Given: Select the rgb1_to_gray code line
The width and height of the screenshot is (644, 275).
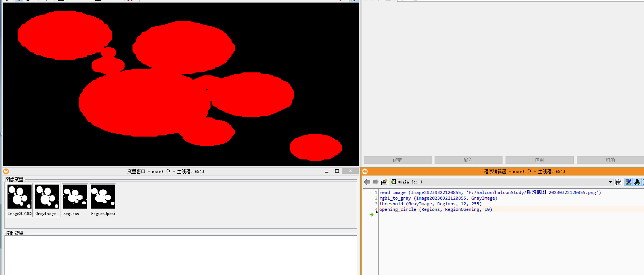Looking at the screenshot, I should 438,198.
